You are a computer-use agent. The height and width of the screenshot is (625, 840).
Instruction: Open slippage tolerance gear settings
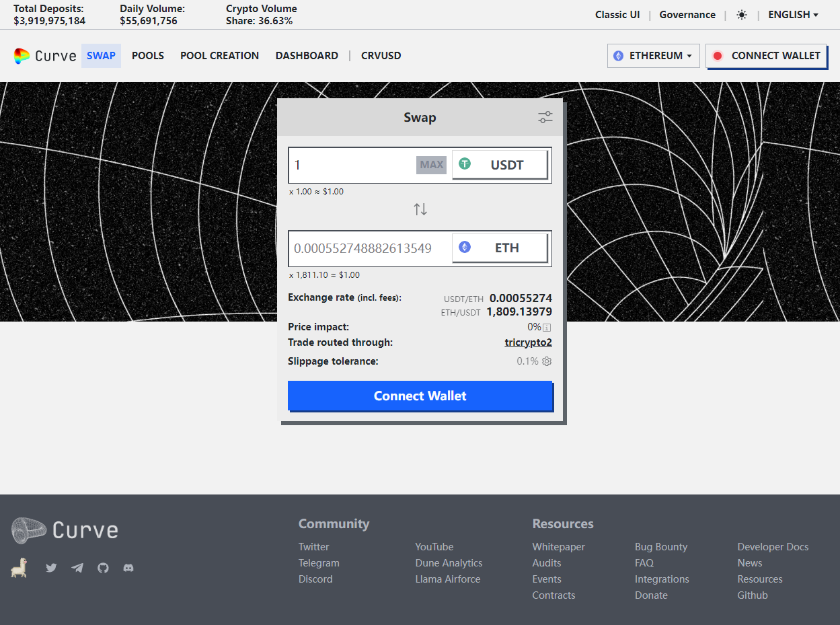pos(547,361)
